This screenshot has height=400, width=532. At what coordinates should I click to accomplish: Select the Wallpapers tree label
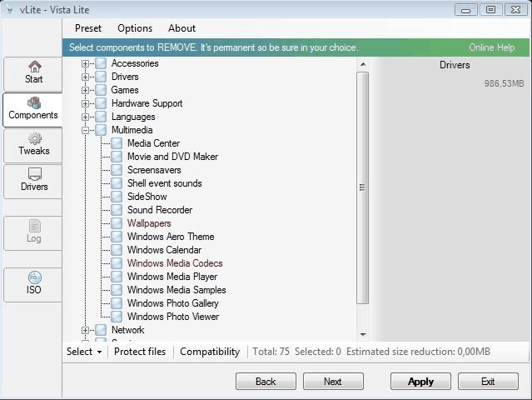pos(149,223)
